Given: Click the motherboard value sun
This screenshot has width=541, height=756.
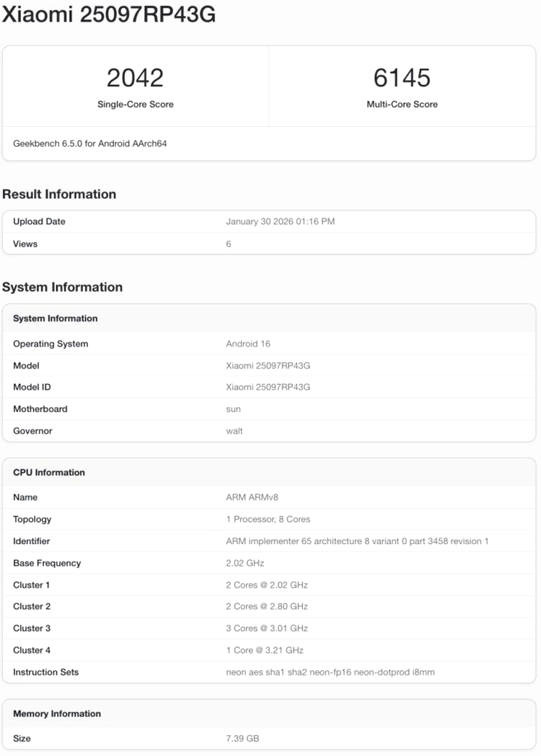Looking at the screenshot, I should [233, 409].
